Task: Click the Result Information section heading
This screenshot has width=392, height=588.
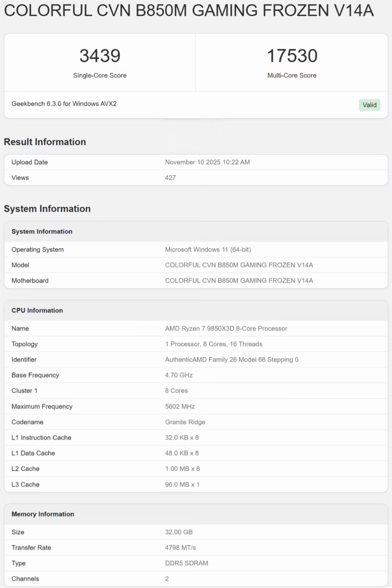Action: (x=45, y=142)
